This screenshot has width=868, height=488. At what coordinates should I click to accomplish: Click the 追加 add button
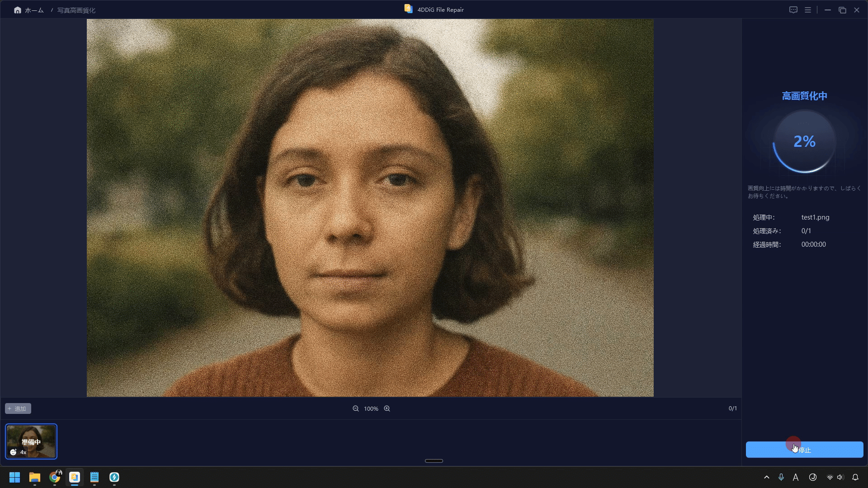click(18, 408)
